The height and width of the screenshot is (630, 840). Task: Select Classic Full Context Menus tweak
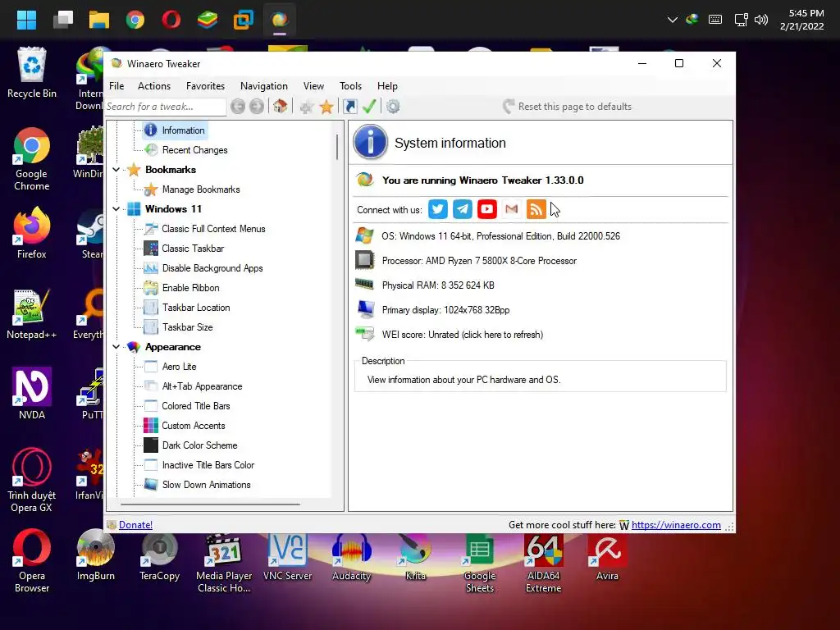213,229
